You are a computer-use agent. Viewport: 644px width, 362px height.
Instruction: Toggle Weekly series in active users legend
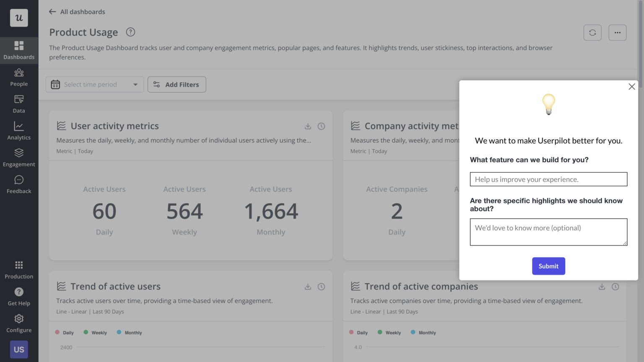point(95,333)
